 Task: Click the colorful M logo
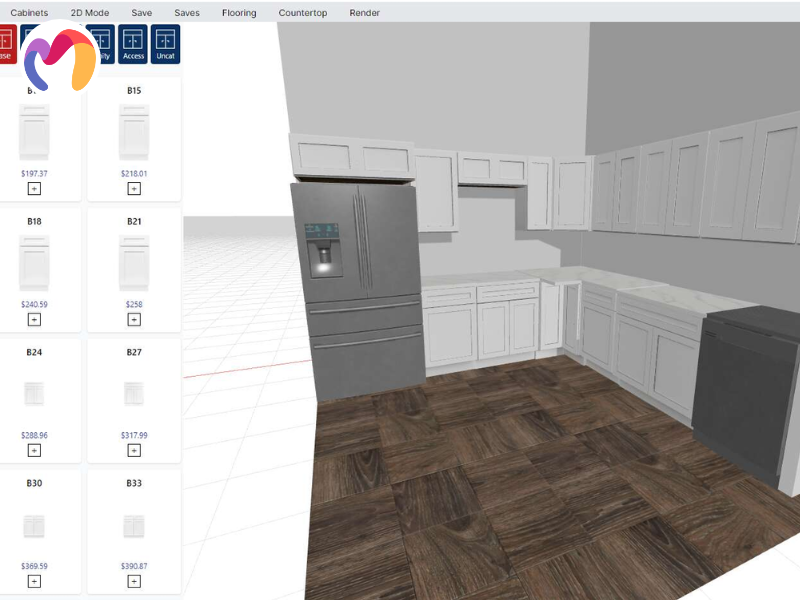[58, 60]
